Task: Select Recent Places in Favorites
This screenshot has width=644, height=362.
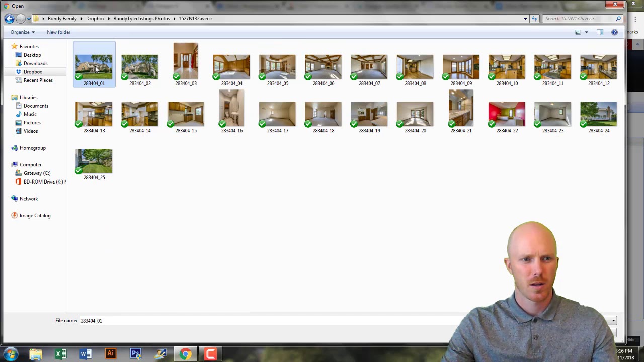Action: [38, 80]
